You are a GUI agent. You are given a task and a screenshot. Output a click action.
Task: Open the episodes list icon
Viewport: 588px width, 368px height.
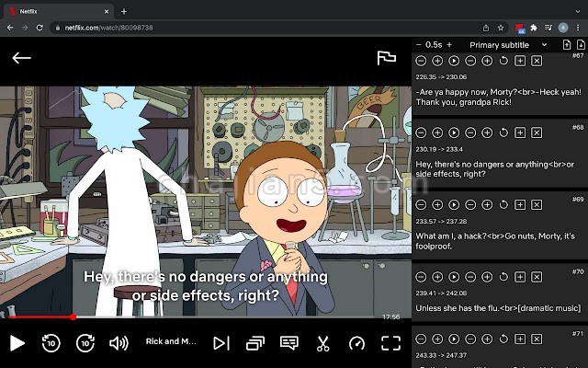255,343
